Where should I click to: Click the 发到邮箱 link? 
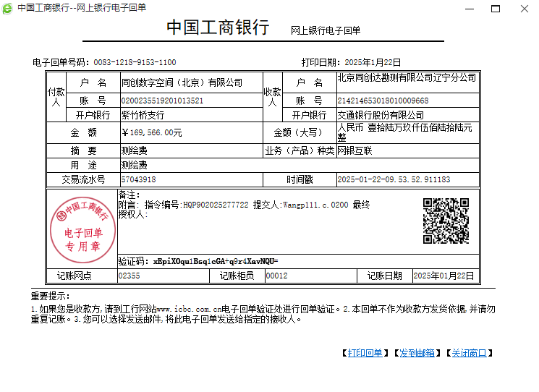[x=417, y=353]
